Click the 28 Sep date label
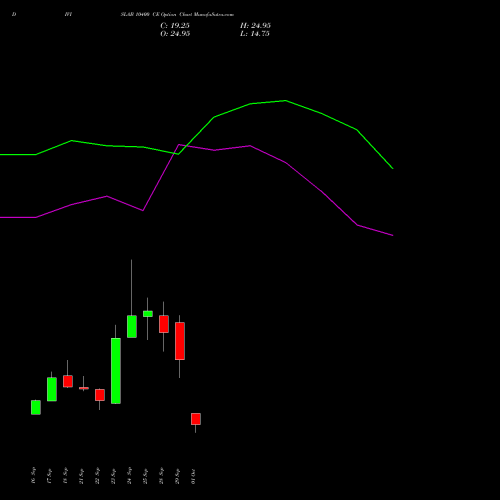Screen dimensions: 500x500 tap(161, 476)
